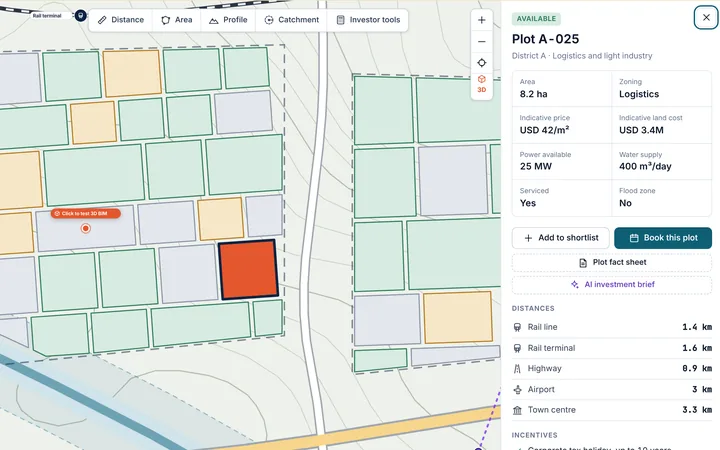
Task: Click the Water supply 400 m³/day value
Action: 645,166
